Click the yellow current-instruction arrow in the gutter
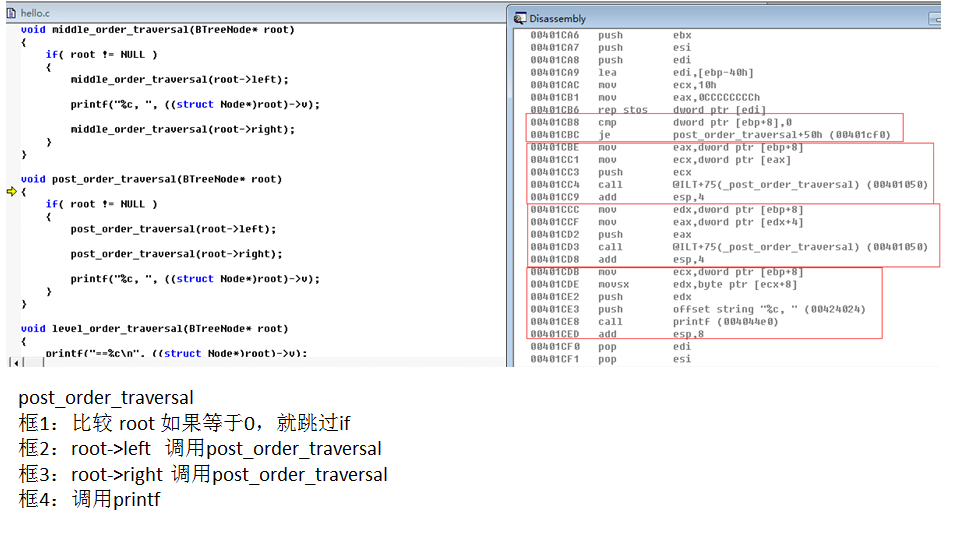The image size is (955, 533). point(12,192)
